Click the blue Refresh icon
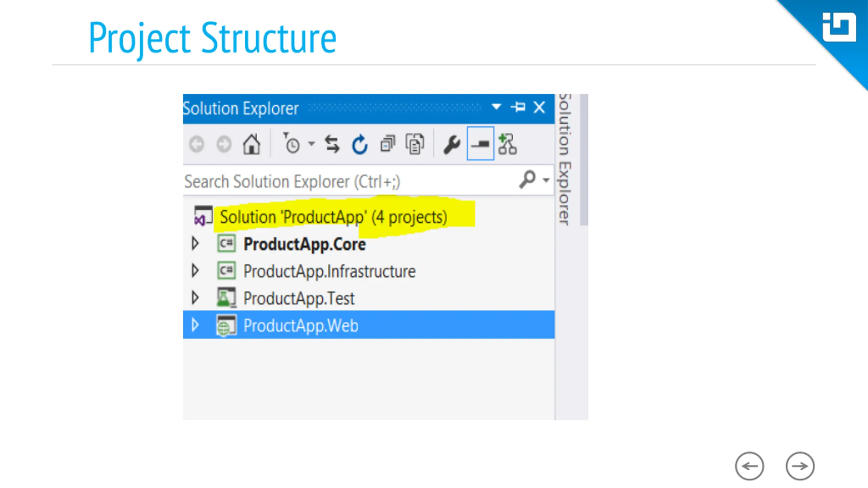 (x=360, y=145)
